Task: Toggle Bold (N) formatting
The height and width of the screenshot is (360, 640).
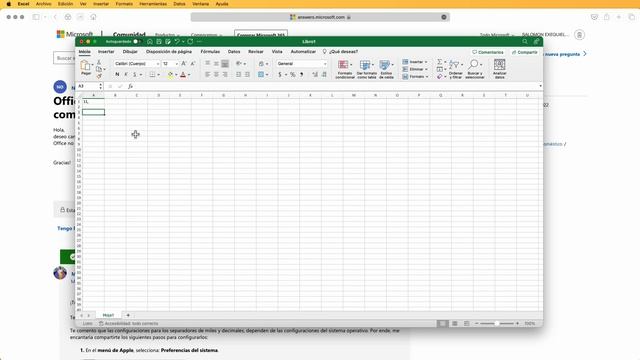Action: 117,74
